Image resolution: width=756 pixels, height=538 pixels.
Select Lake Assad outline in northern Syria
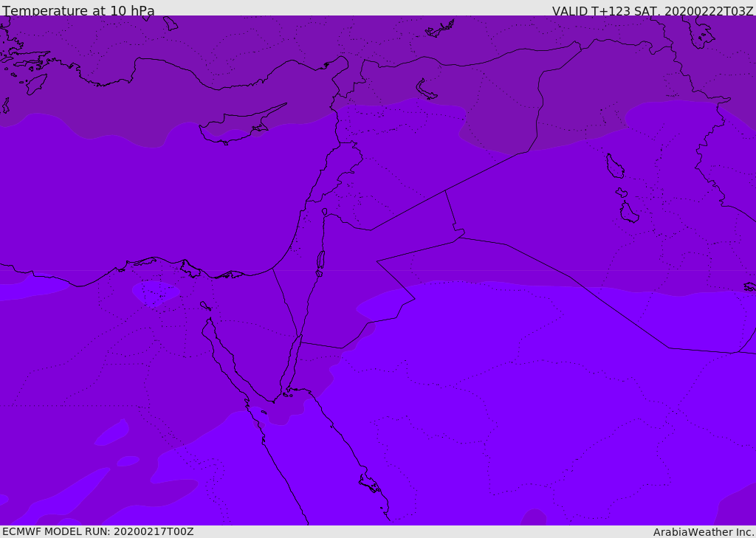pyautogui.click(x=425, y=90)
